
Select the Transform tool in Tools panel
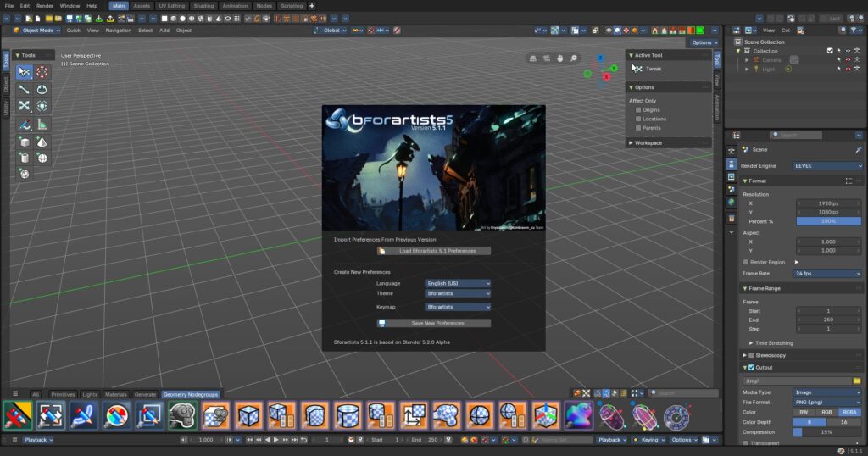[x=42, y=106]
